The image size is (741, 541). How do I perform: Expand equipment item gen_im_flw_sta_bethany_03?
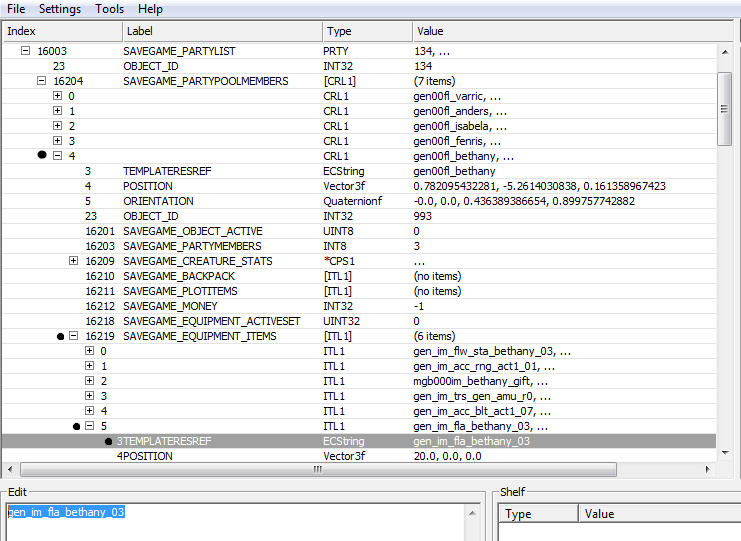[89, 351]
